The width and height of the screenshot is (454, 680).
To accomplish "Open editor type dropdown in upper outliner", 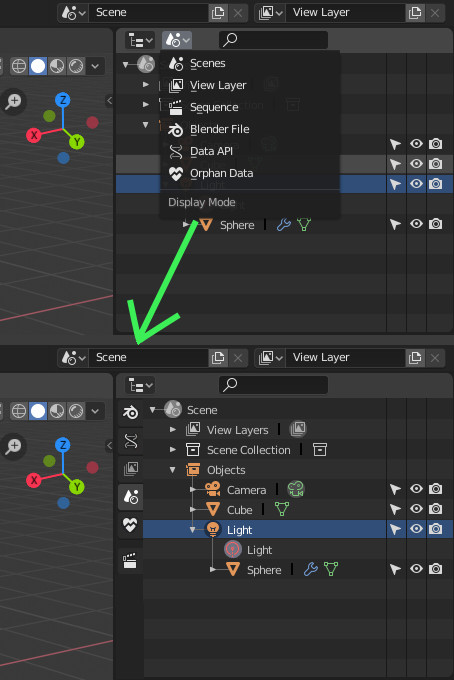I will (140, 40).
